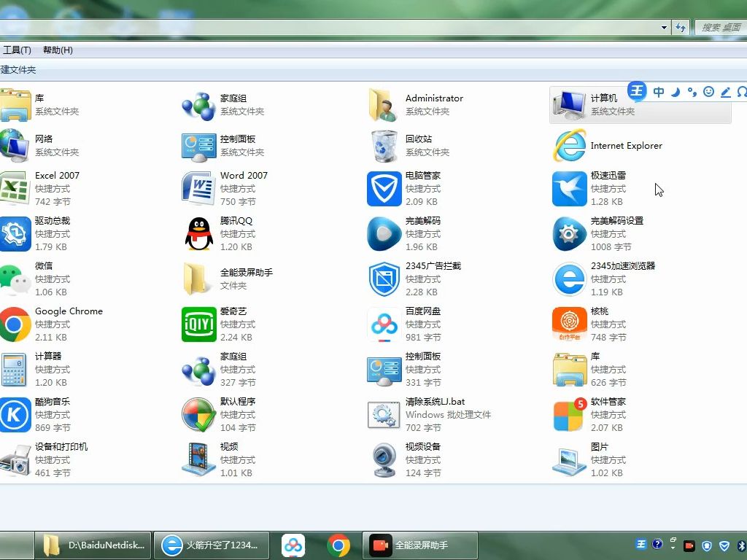Toggle Chinese/English input mode
The width and height of the screenshot is (747, 560).
coord(659,92)
